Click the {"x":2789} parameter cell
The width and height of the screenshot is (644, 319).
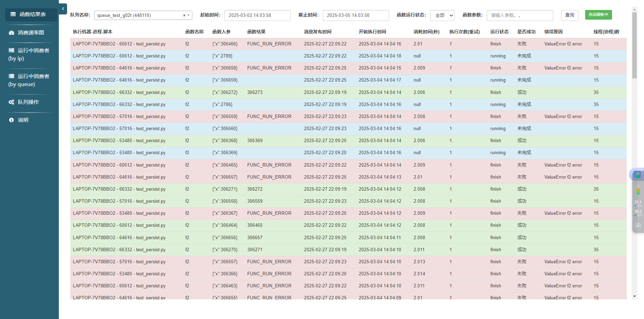[223, 56]
